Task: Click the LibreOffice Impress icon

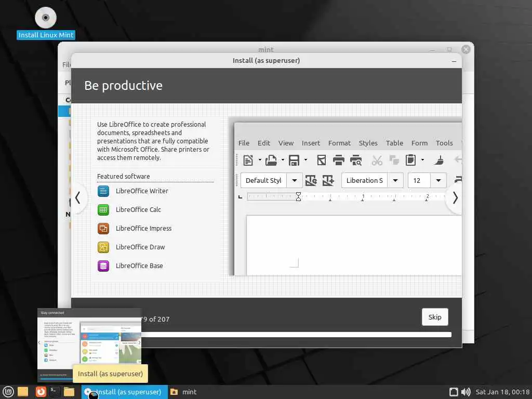Action: pyautogui.click(x=103, y=229)
